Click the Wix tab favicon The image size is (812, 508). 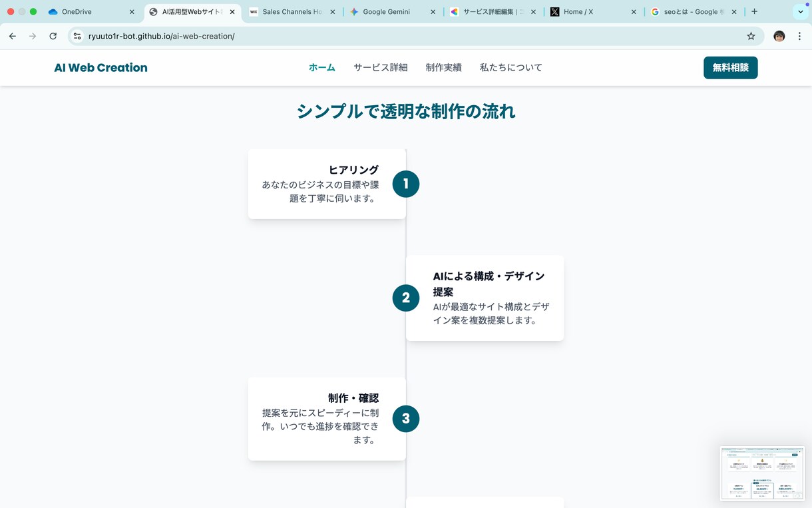(x=254, y=12)
